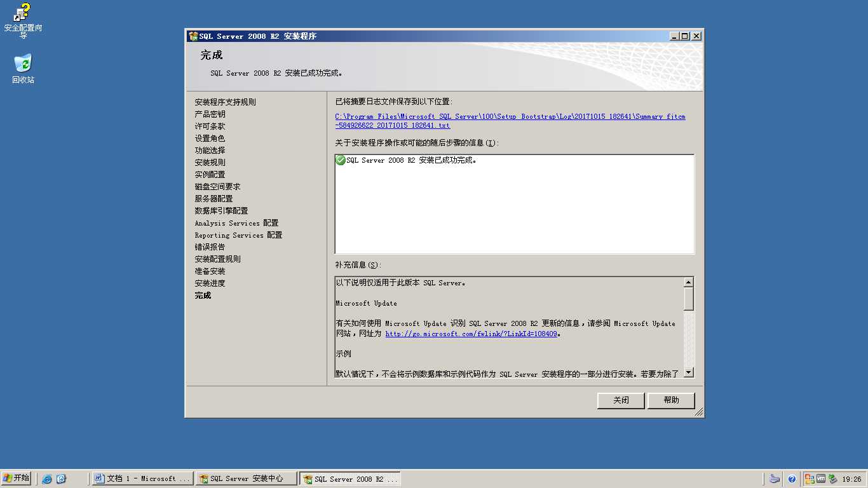Switch to 文档 1 - Microsoft Word taskbar button
The image size is (868, 488).
click(143, 479)
